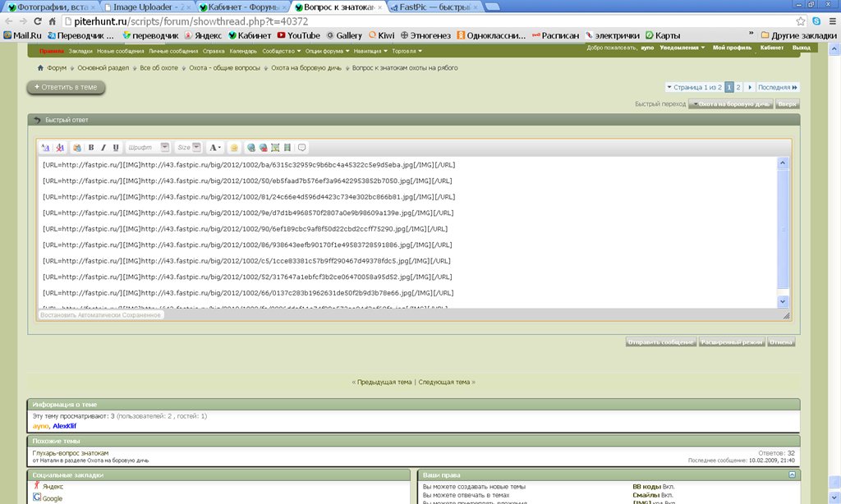Image resolution: width=841 pixels, height=504 pixels.
Task: Expand the Торговля dropdown menu
Action: pos(407,51)
